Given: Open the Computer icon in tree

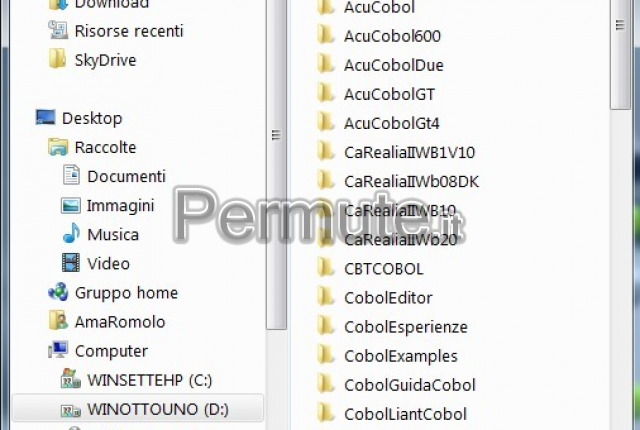Looking at the screenshot, I should click(58, 350).
